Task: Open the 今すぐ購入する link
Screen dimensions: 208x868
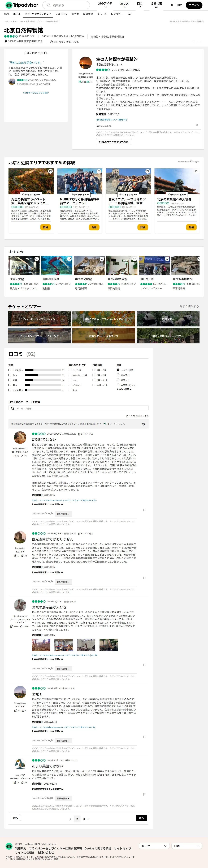Action: click(x=189, y=306)
